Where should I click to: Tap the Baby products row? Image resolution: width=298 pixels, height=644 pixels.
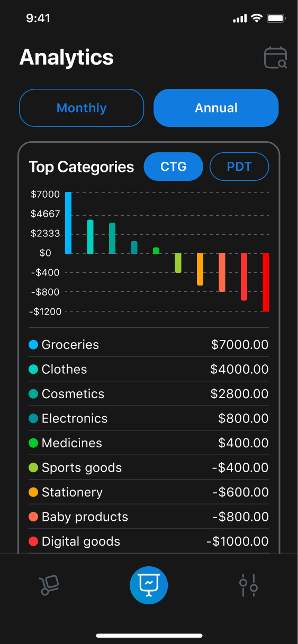[x=149, y=517]
